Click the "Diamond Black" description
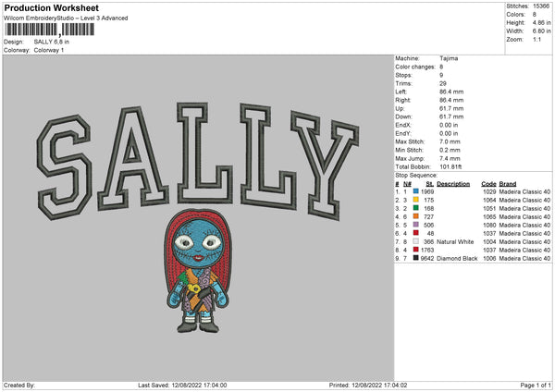Screen dimensions: 555x392 click(x=457, y=258)
